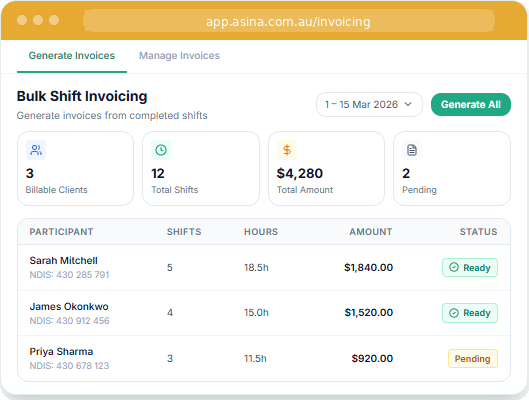Click the 15.0h hours value
529x400 pixels.
tap(256, 313)
